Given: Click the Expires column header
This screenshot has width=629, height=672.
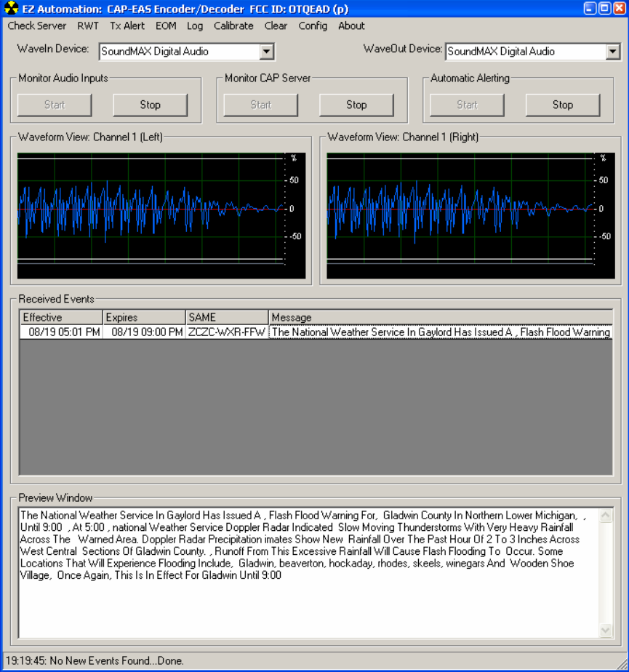Looking at the screenshot, I should (144, 317).
